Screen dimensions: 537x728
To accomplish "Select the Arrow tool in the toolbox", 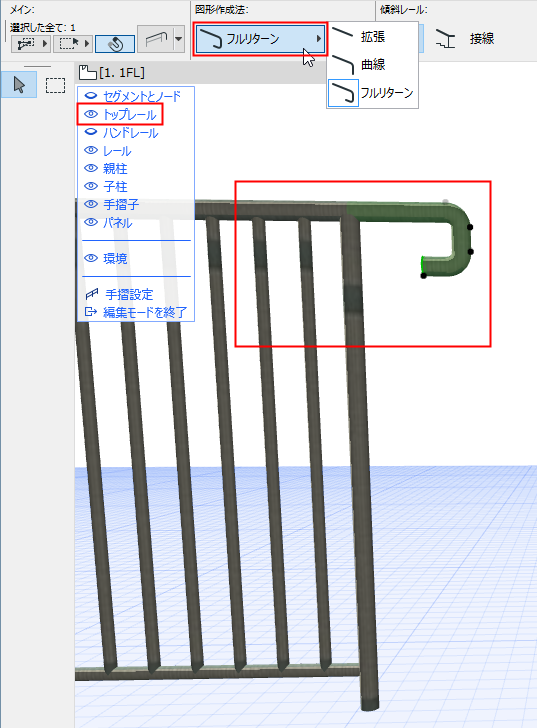I will pos(19,84).
